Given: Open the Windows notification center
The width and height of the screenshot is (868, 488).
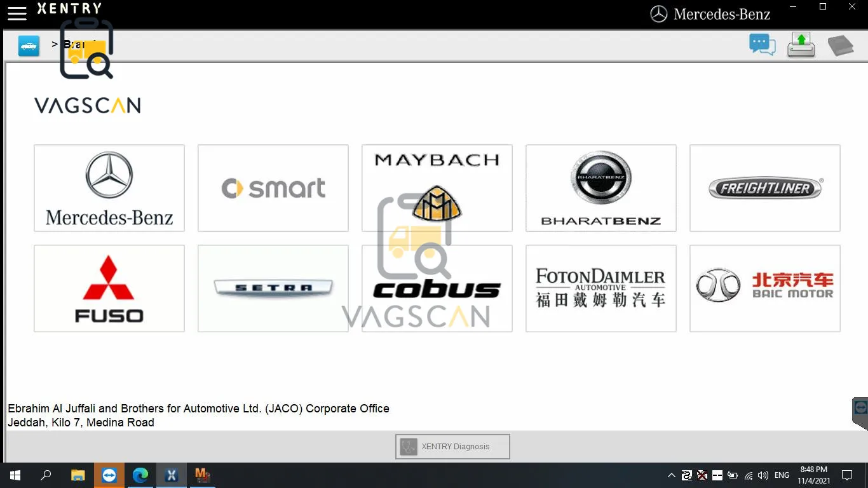Looking at the screenshot, I should point(847,475).
